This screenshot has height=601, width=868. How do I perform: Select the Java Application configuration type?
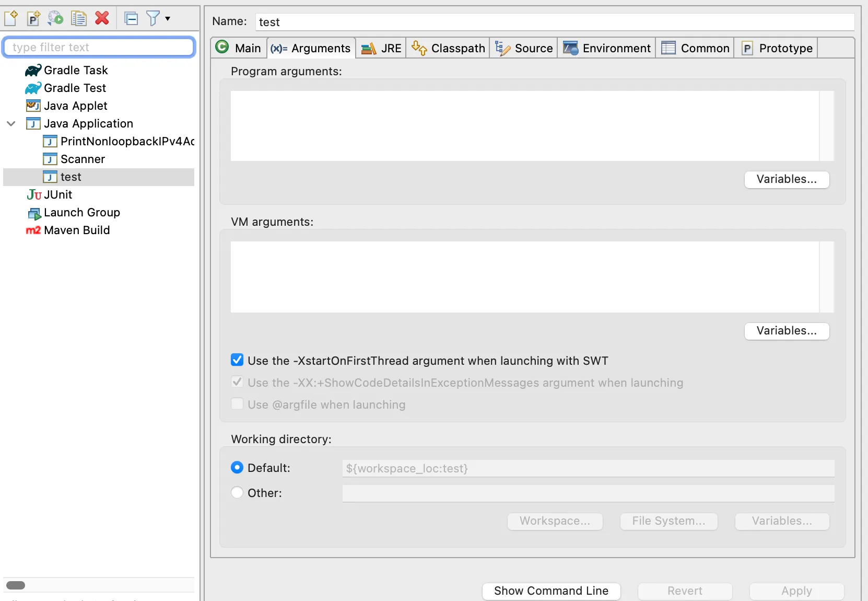[88, 123]
